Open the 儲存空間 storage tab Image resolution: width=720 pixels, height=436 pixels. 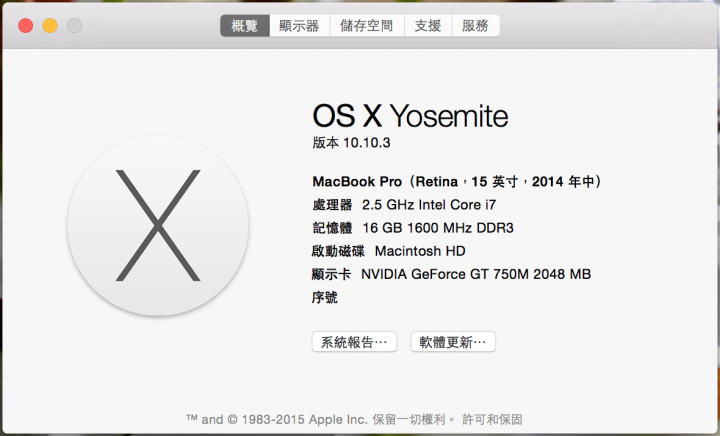click(367, 26)
